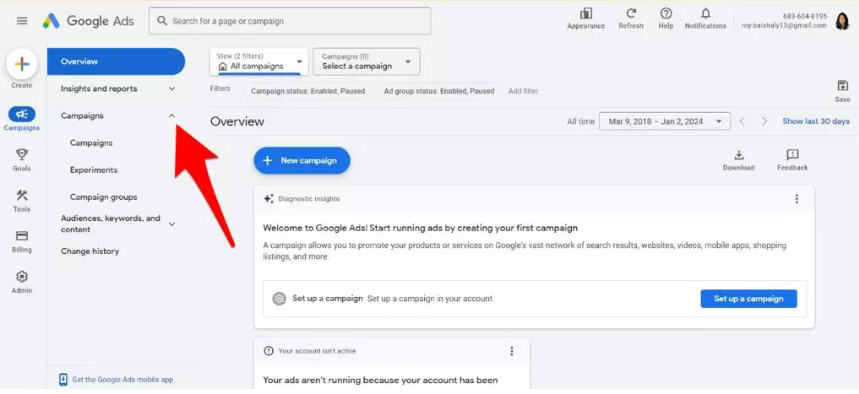
Task: Click the Diagnostic insights label
Action: [x=309, y=199]
